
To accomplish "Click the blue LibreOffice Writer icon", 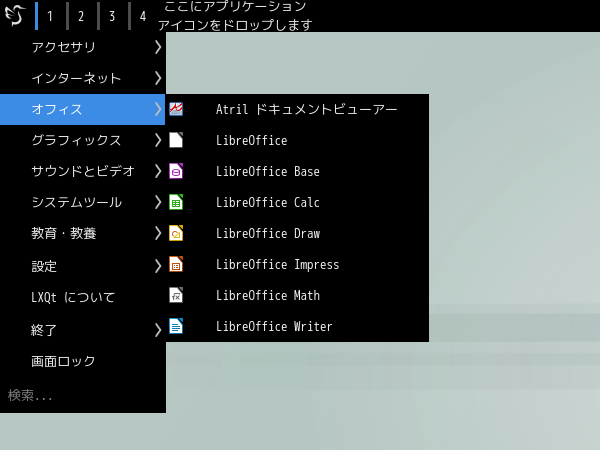I will (x=176, y=326).
